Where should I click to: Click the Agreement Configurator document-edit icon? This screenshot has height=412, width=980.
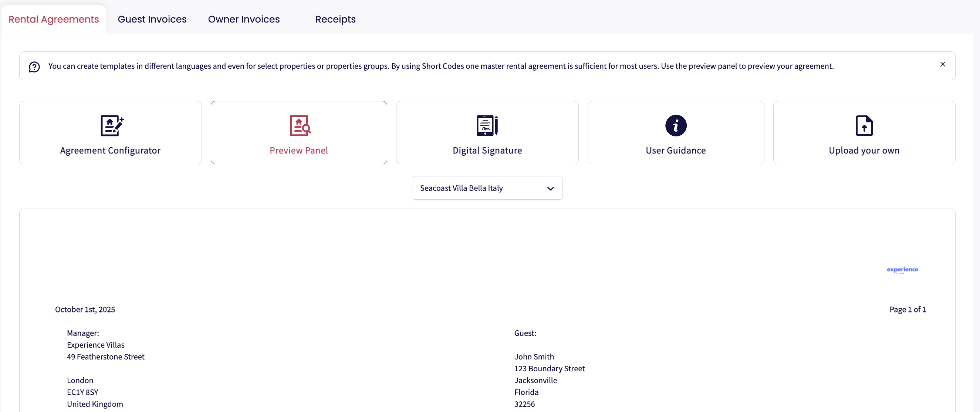coord(111,125)
